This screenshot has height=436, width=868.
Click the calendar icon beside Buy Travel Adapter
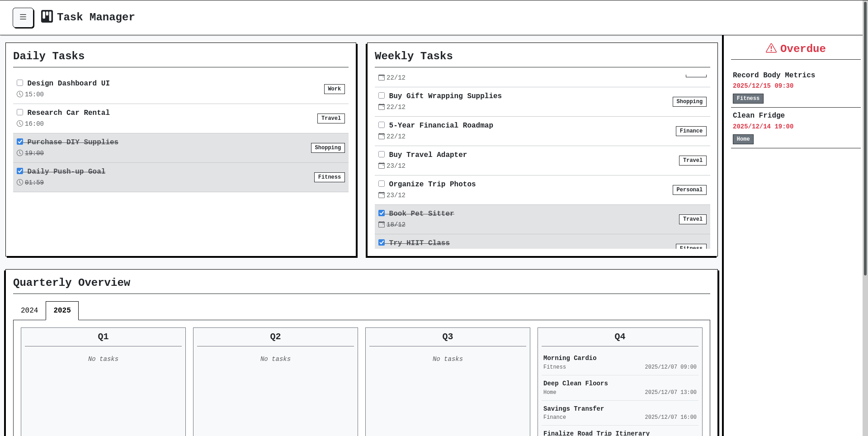click(381, 166)
